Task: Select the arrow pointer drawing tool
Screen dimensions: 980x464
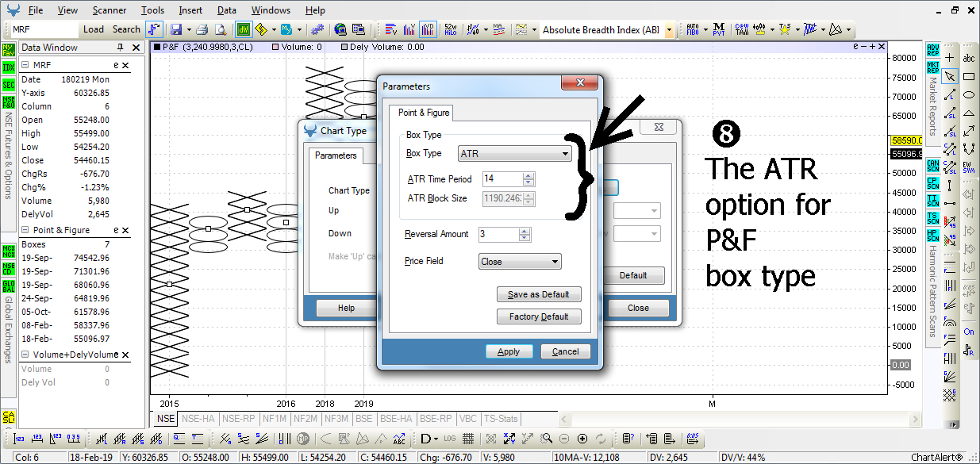Action: pyautogui.click(x=951, y=76)
